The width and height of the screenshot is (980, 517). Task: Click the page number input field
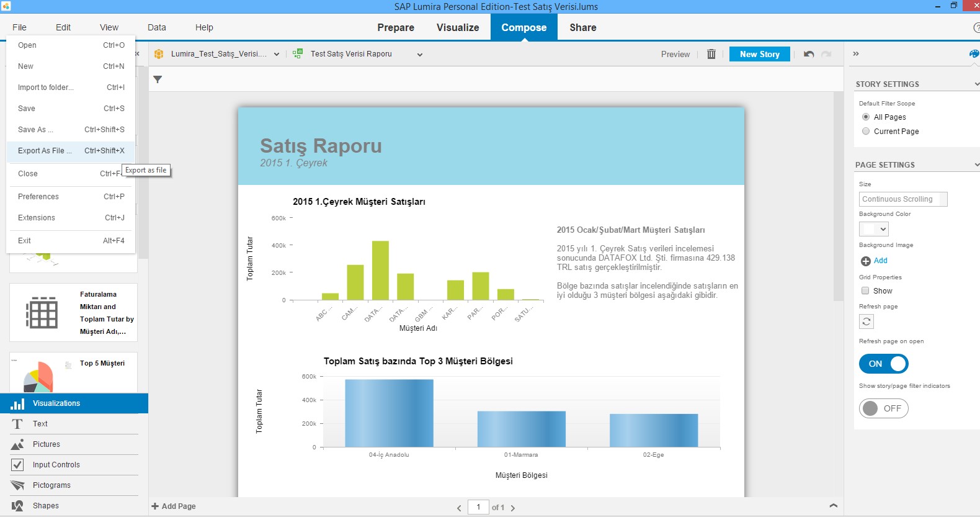pyautogui.click(x=478, y=507)
